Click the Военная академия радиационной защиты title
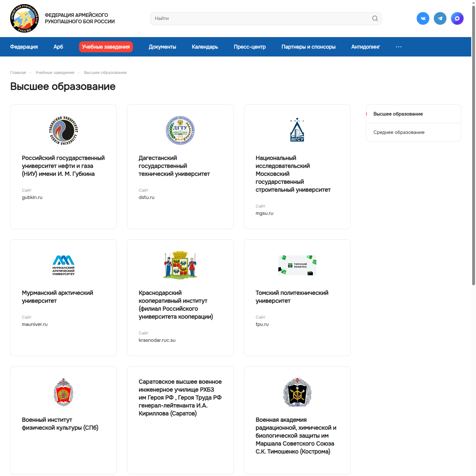This screenshot has width=476, height=476. 296,436
